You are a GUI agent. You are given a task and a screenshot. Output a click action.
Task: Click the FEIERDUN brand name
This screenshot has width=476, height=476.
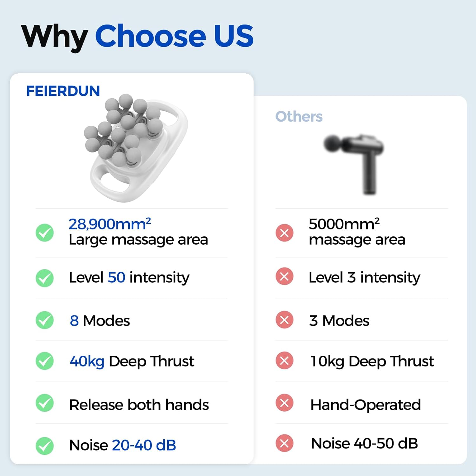(63, 91)
